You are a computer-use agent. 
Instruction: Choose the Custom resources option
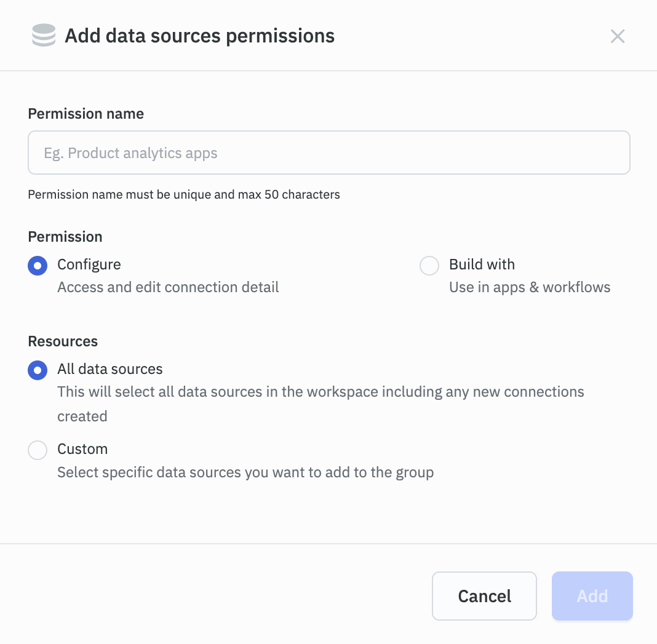[x=38, y=450]
